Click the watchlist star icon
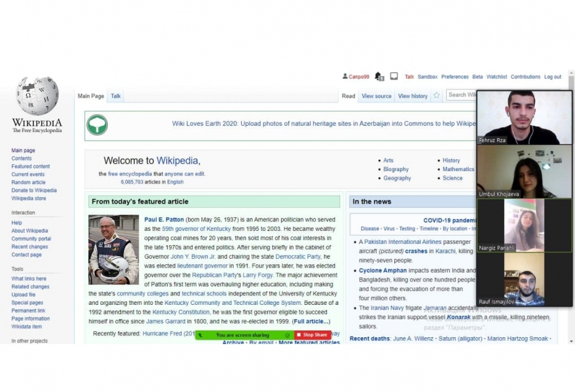The image size is (575, 392). [436, 95]
